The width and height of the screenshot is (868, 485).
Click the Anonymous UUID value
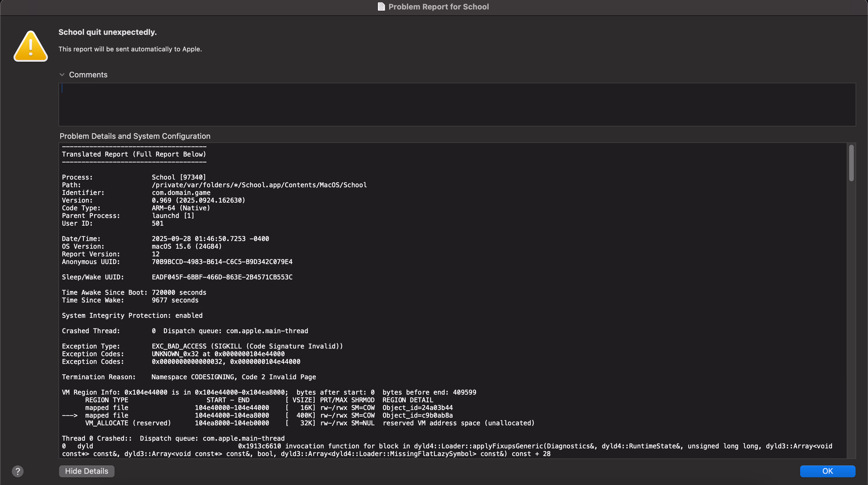pos(222,262)
